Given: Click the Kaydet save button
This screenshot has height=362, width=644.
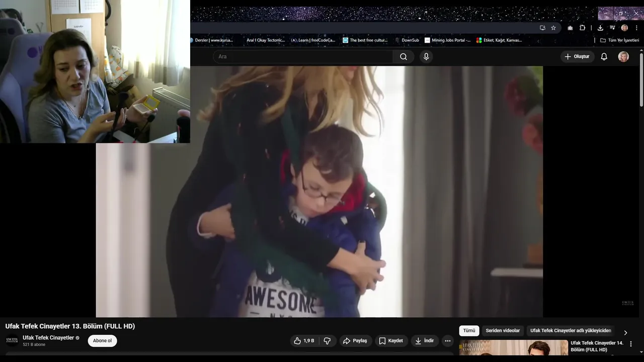Looking at the screenshot, I should (x=391, y=341).
